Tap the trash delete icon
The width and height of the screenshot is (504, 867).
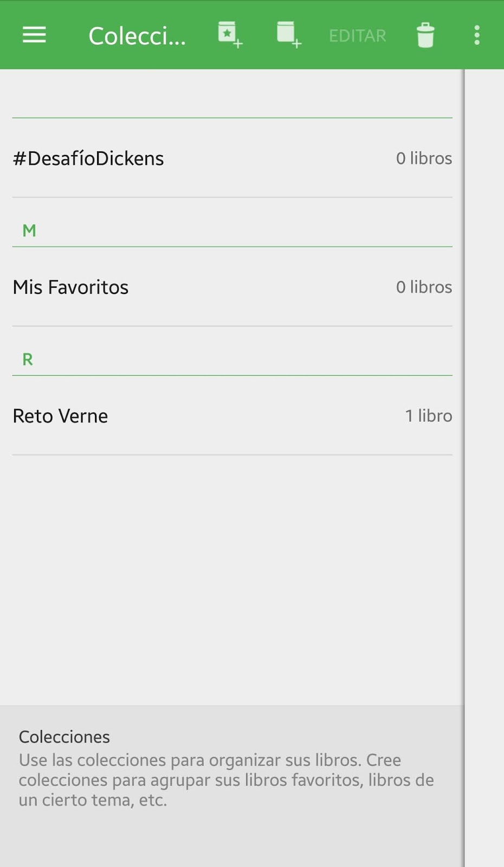tap(425, 35)
